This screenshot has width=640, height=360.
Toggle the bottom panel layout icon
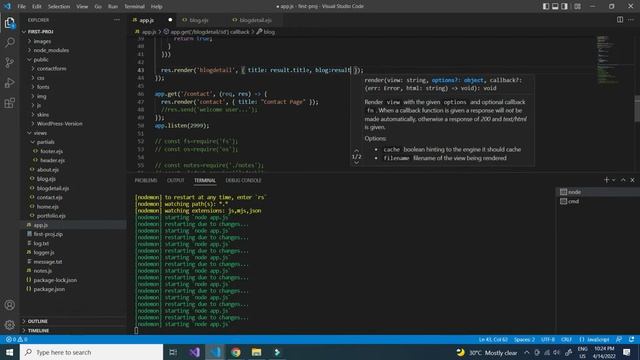tap(555, 6)
